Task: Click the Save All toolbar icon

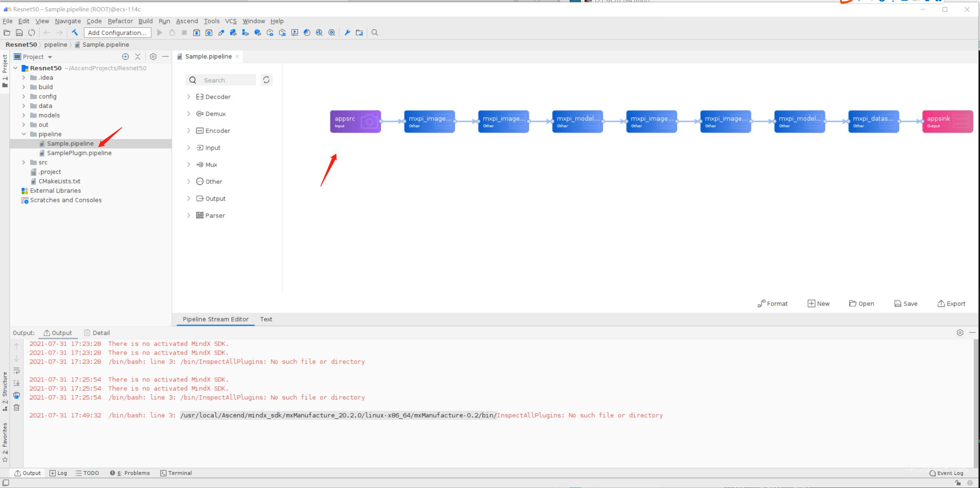Action: (19, 33)
